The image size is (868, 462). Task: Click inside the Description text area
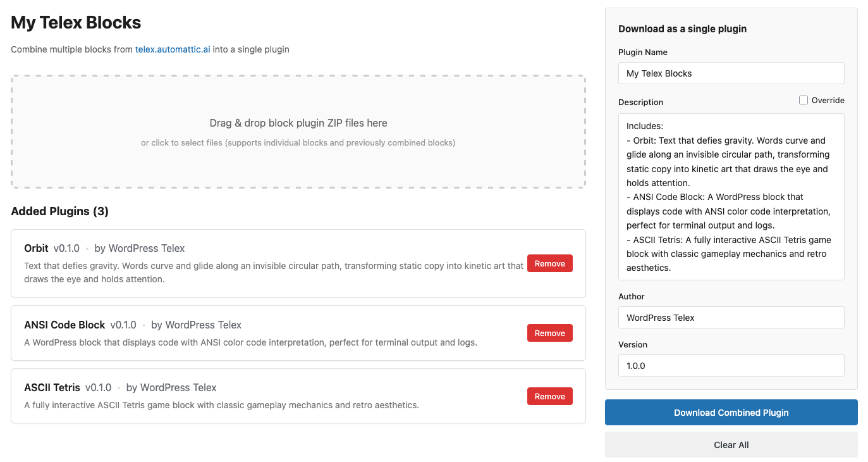pos(731,196)
